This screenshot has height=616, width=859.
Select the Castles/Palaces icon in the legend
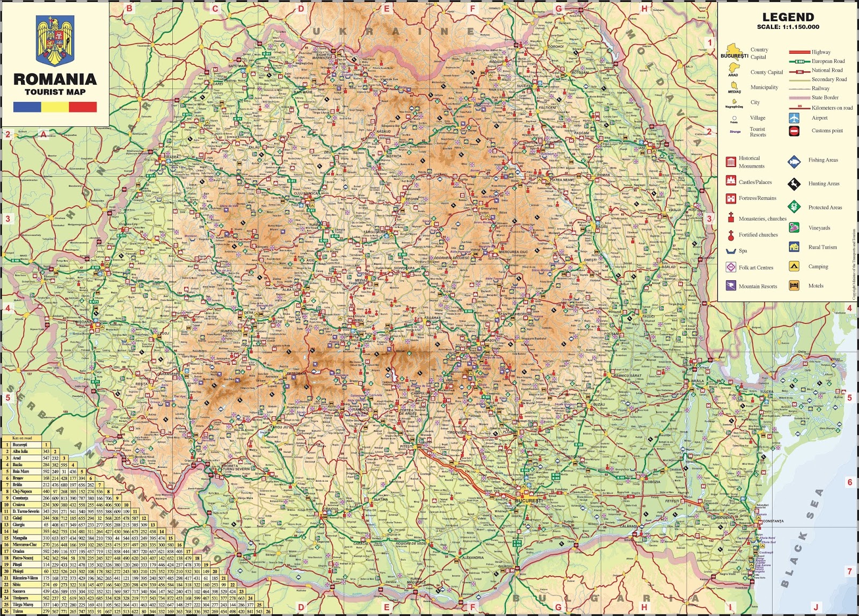730,181
